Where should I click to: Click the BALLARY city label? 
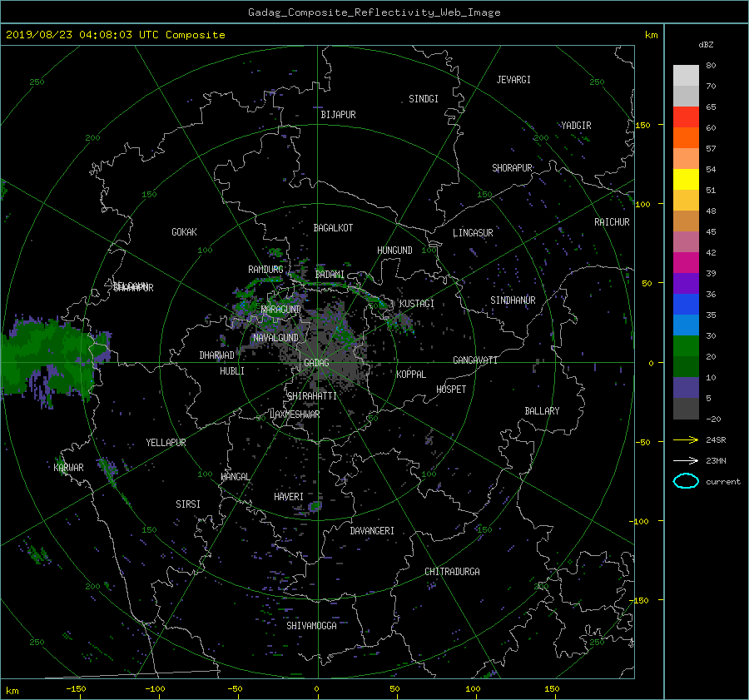(542, 411)
